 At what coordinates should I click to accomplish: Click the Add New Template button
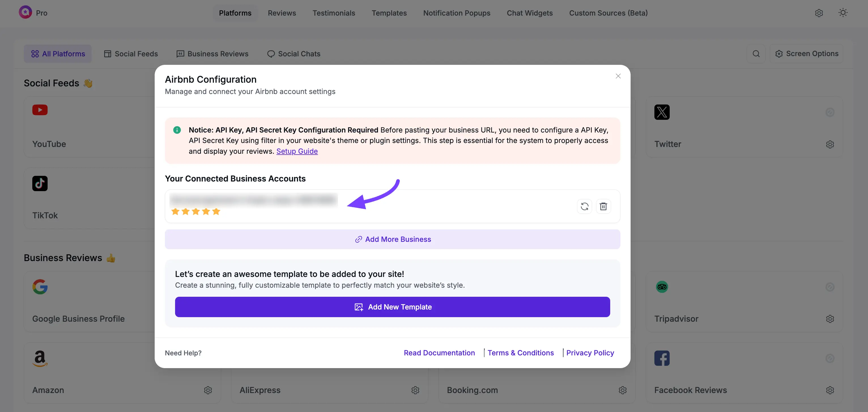point(392,307)
